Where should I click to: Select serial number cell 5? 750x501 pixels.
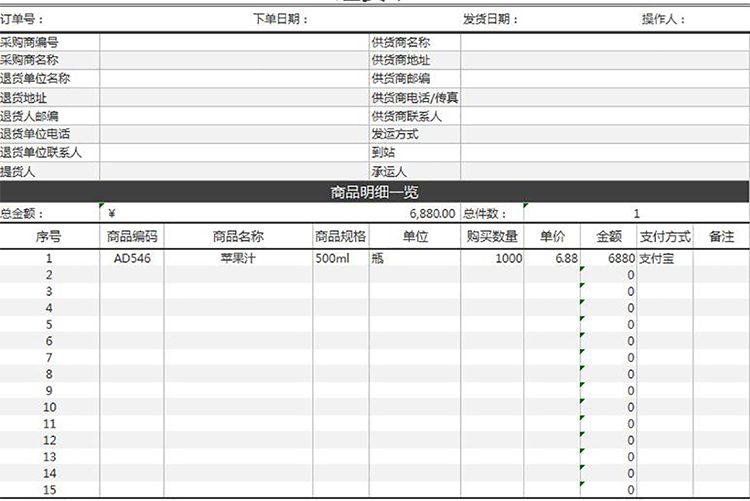[49, 324]
